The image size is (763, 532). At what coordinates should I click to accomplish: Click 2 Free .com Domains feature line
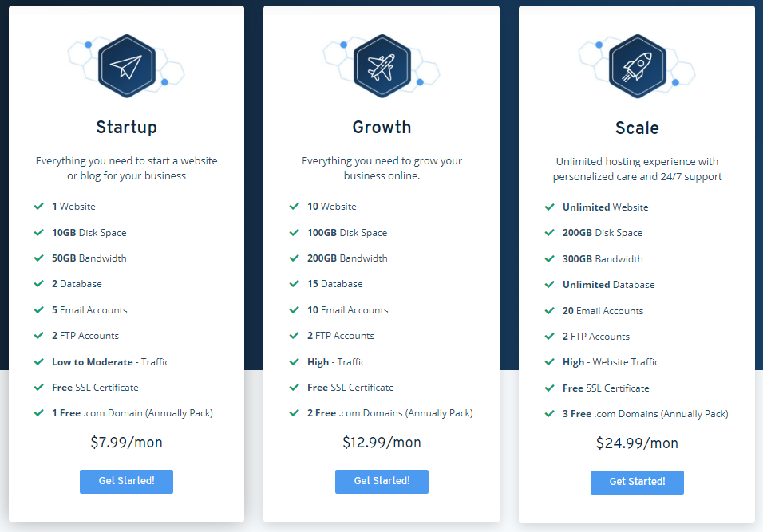390,413
